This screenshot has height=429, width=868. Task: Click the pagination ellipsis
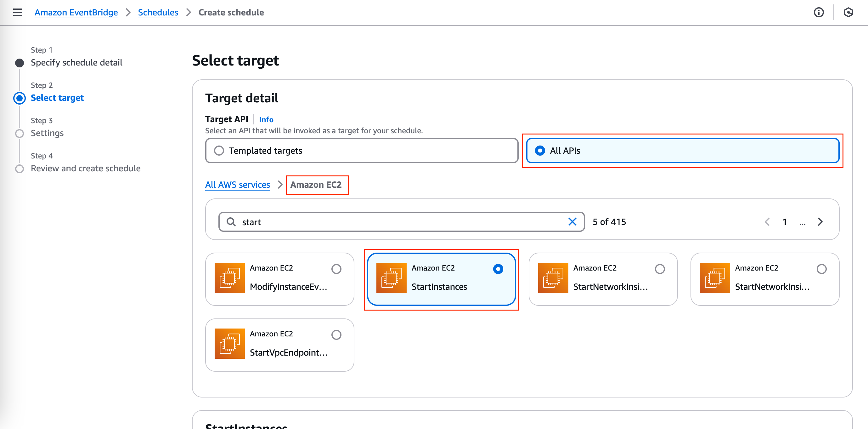(802, 223)
